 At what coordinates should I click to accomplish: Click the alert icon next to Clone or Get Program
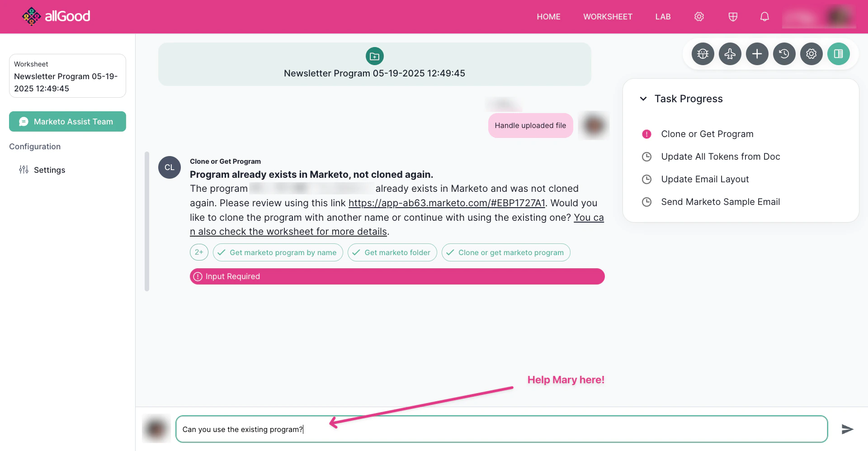coord(646,134)
